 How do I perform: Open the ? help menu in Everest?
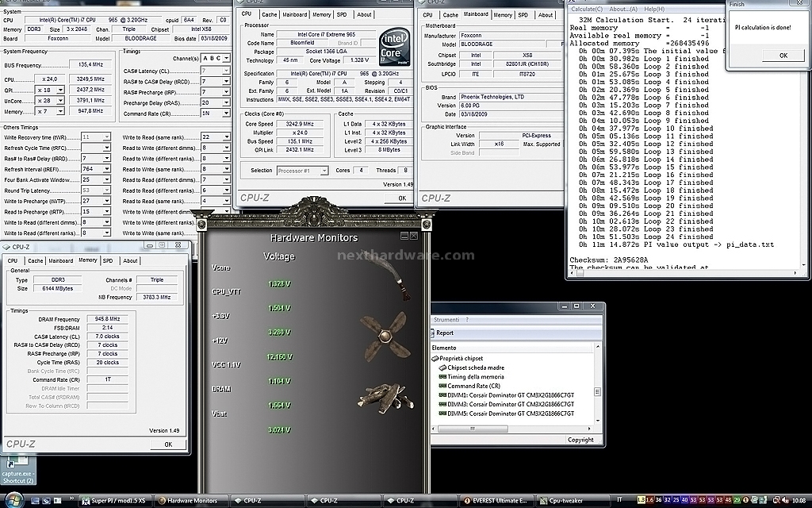[467, 320]
